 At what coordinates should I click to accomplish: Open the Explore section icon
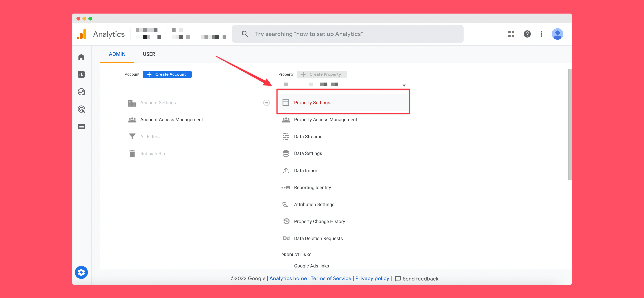point(81,92)
